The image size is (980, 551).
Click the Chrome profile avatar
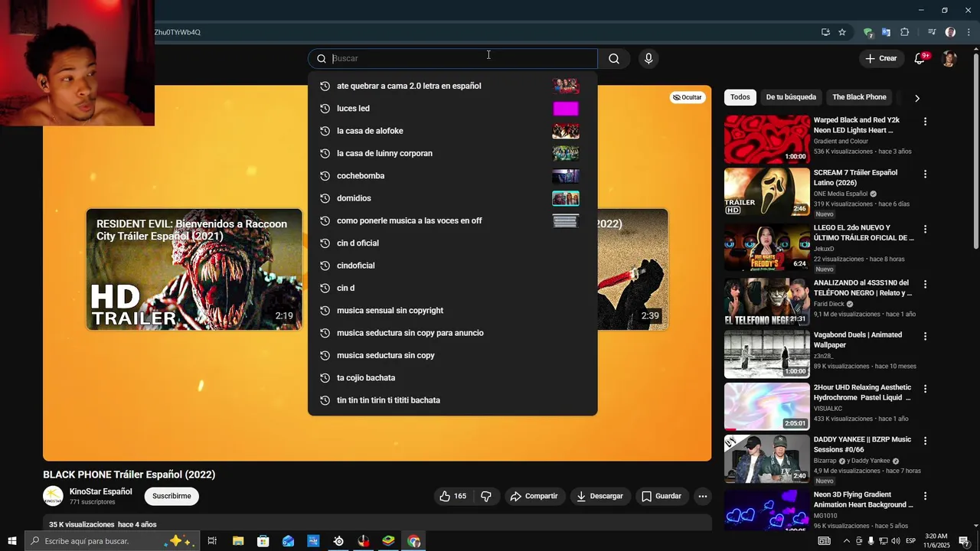click(x=950, y=32)
